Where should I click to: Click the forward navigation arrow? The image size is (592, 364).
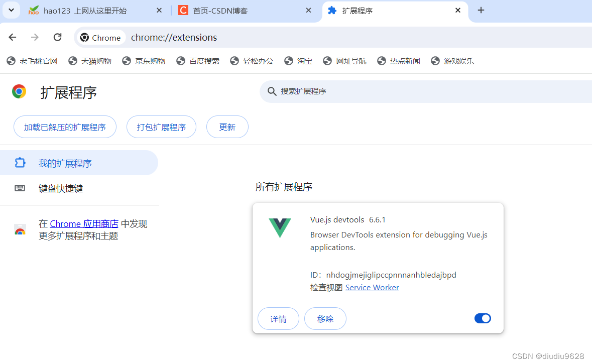[x=35, y=37]
